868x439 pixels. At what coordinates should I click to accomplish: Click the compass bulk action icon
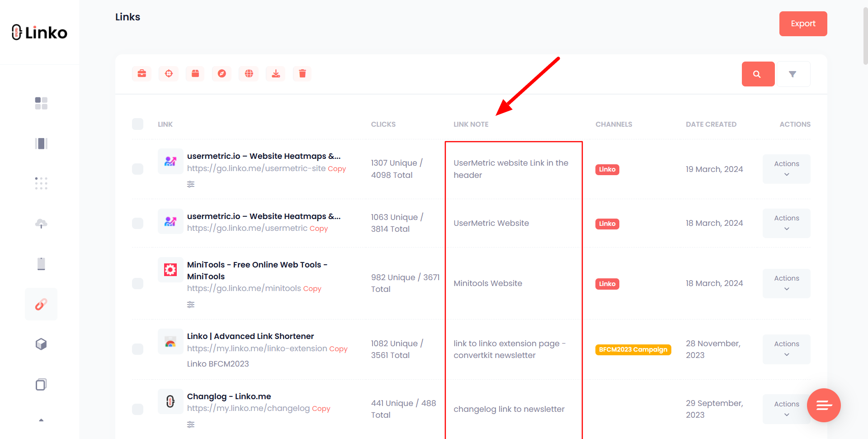[222, 74]
